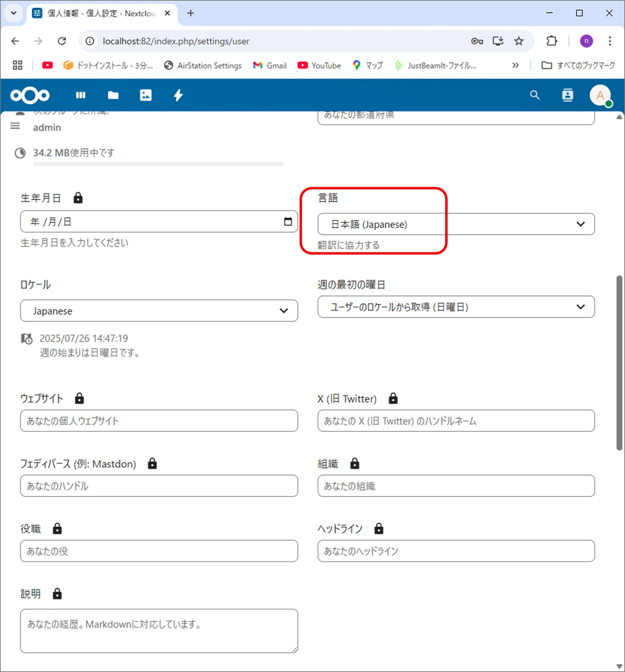
Task: Open the YouTube bookmark
Action: point(319,65)
